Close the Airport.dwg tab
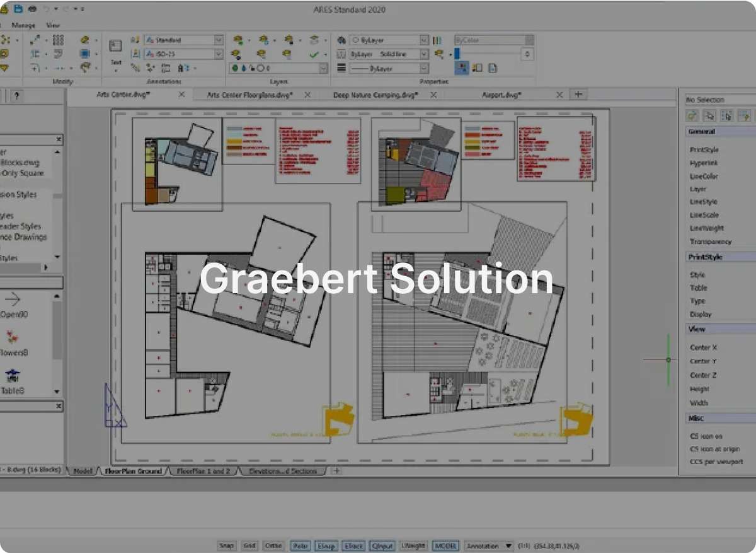This screenshot has height=553, width=756. (559, 95)
